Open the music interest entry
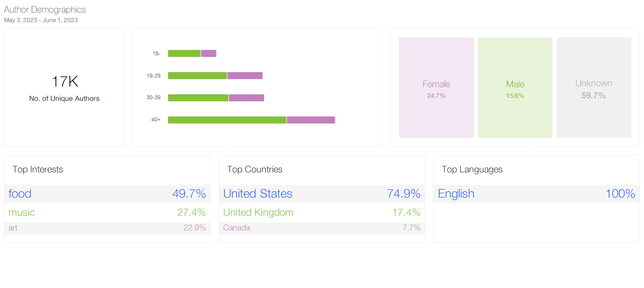Viewport: 644px width, 288px height. coord(107,213)
